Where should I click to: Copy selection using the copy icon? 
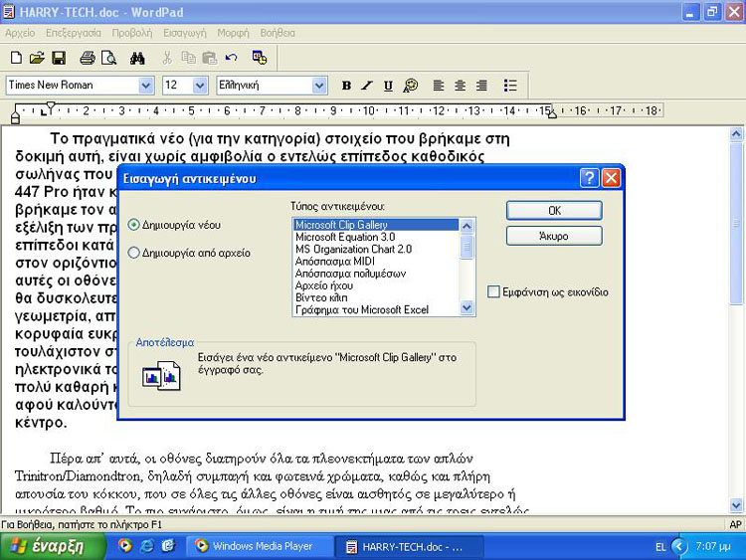click(188, 58)
